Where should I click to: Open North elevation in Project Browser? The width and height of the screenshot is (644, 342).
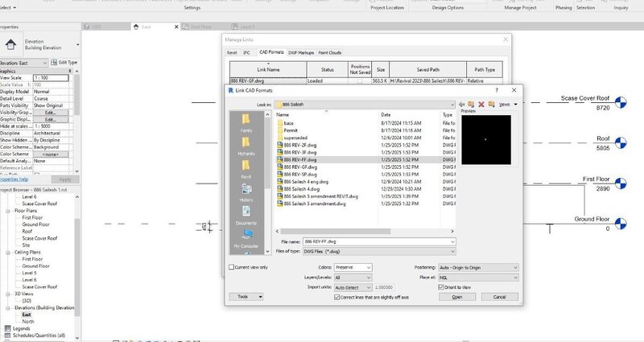click(x=28, y=322)
